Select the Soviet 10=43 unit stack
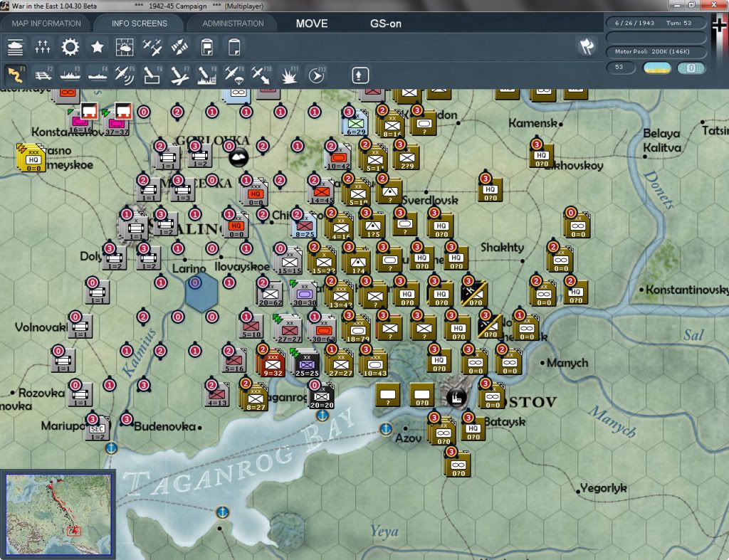This screenshot has width=729, height=560. point(374,364)
